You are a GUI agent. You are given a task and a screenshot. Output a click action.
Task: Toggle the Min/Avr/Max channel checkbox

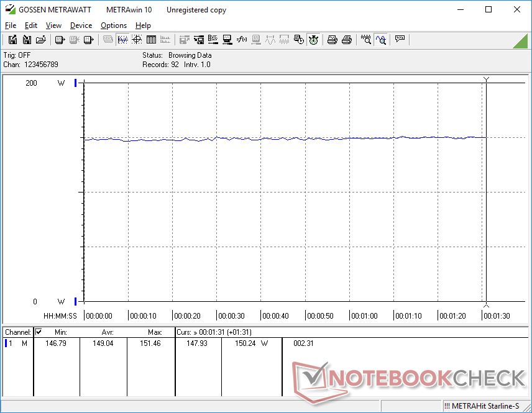[39, 332]
